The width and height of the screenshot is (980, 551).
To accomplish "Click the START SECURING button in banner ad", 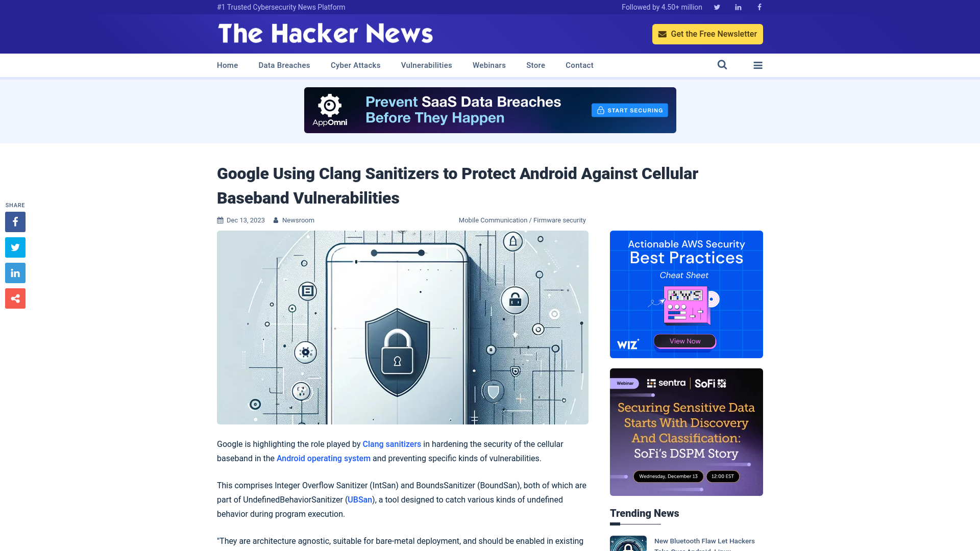I will [x=629, y=110].
